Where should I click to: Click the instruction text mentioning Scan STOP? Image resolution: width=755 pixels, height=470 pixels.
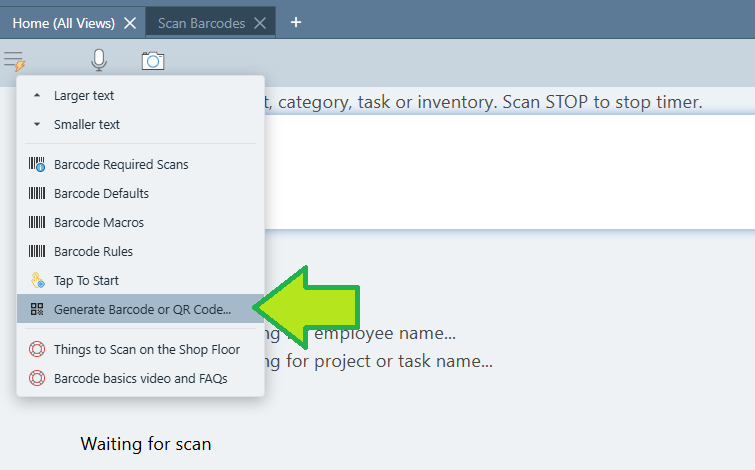click(x=483, y=102)
